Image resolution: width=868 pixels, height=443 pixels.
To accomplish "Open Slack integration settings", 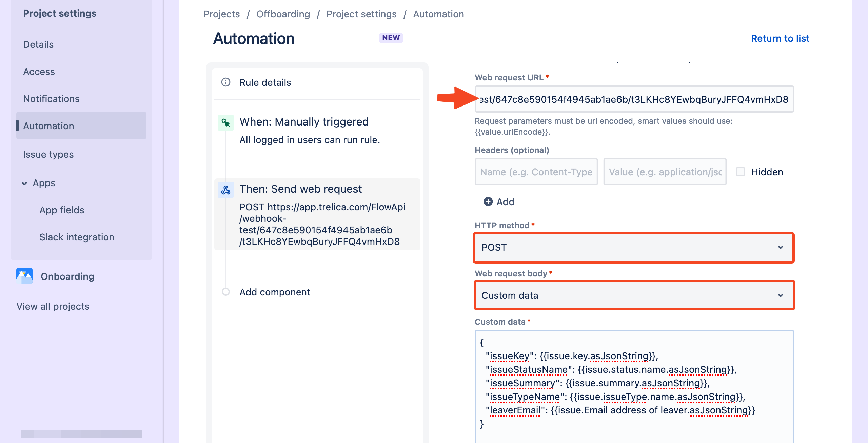I will pyautogui.click(x=77, y=237).
